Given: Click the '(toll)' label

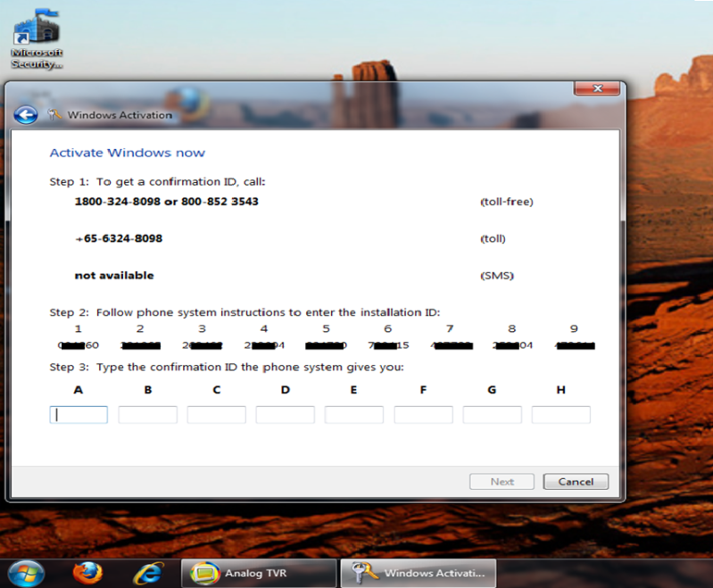Looking at the screenshot, I should point(493,239).
